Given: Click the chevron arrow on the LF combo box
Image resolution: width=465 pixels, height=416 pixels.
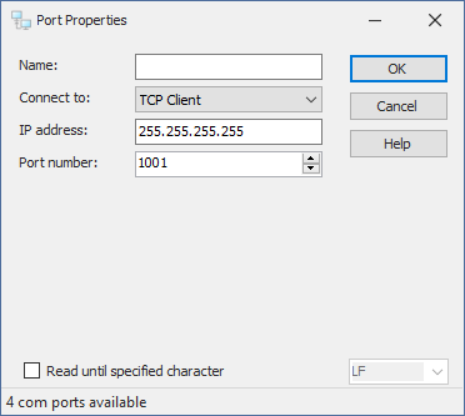Looking at the screenshot, I should tap(437, 372).
